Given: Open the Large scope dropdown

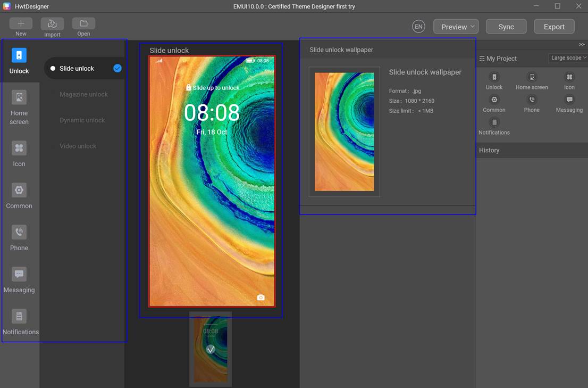Looking at the screenshot, I should pyautogui.click(x=568, y=58).
